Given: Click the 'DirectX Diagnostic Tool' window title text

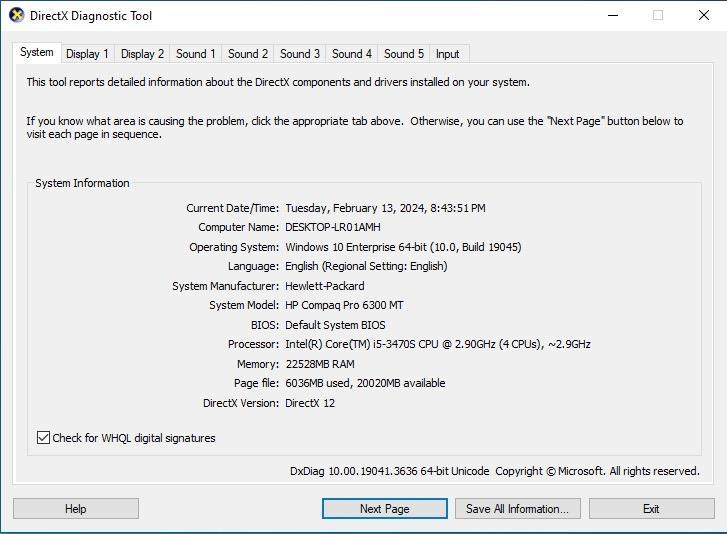Looking at the screenshot, I should pyautogui.click(x=91, y=16).
